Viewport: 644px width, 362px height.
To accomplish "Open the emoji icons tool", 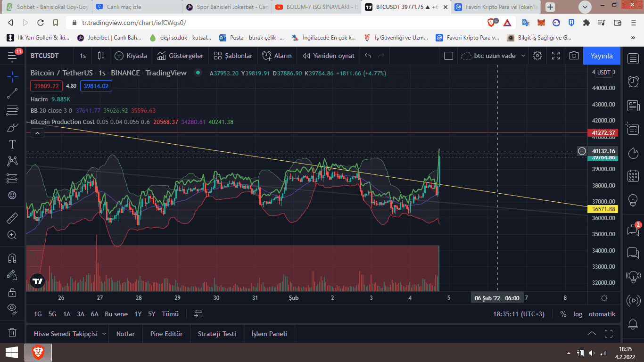I will (x=12, y=195).
